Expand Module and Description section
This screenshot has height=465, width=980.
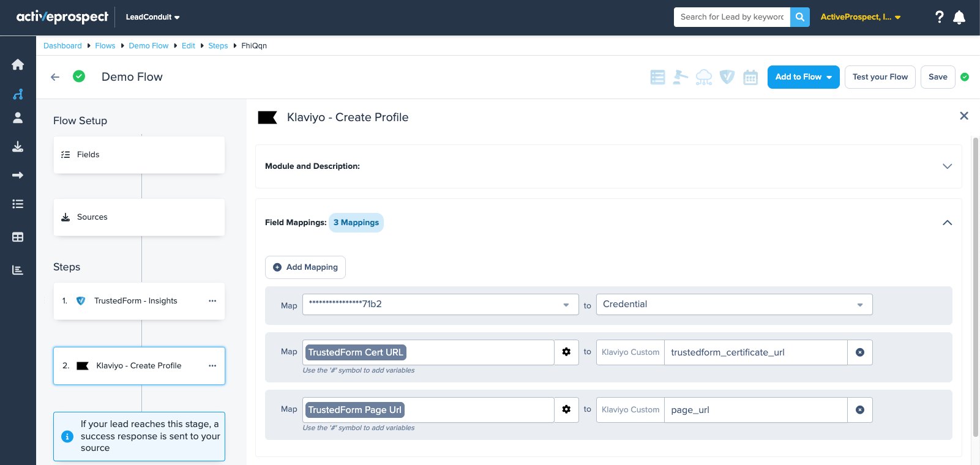[948, 166]
